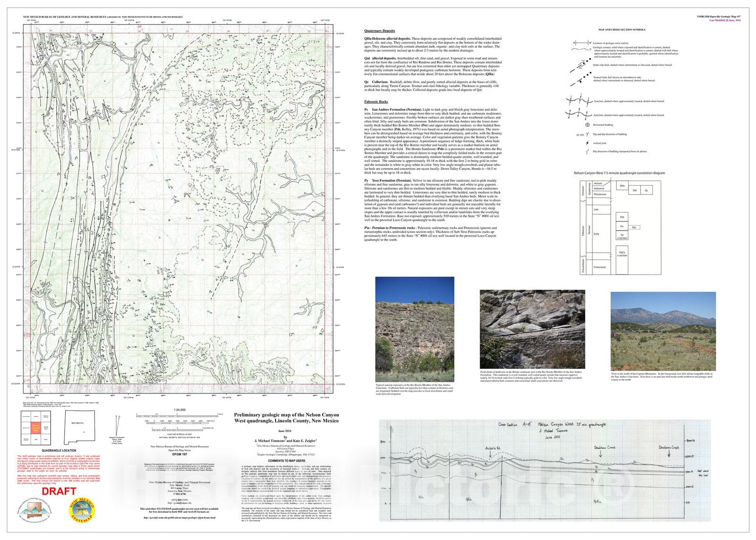Click the strike-slip fault line symbol
This screenshot has height=540, width=756.
(579, 66)
